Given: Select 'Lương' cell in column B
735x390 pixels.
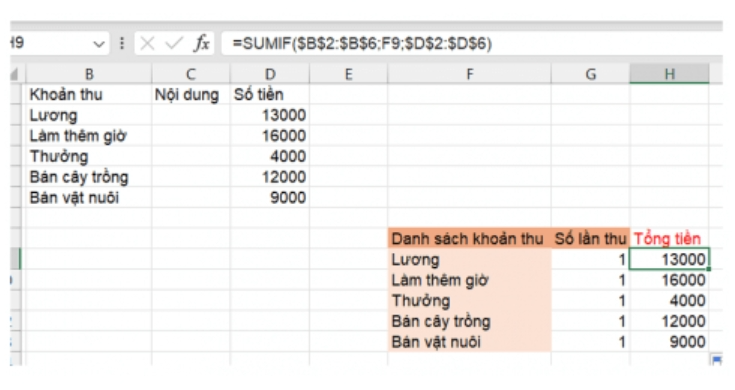Looking at the screenshot, I should tap(89, 115).
